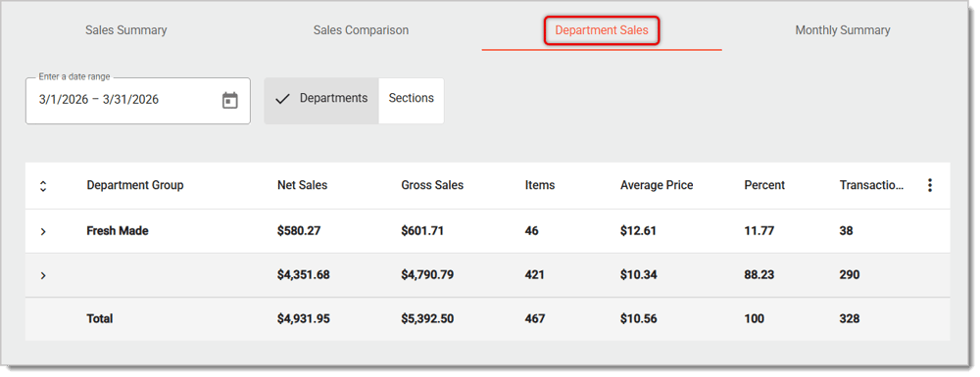Open the calendar date picker icon
The height and width of the screenshot is (377, 980).
click(x=230, y=100)
